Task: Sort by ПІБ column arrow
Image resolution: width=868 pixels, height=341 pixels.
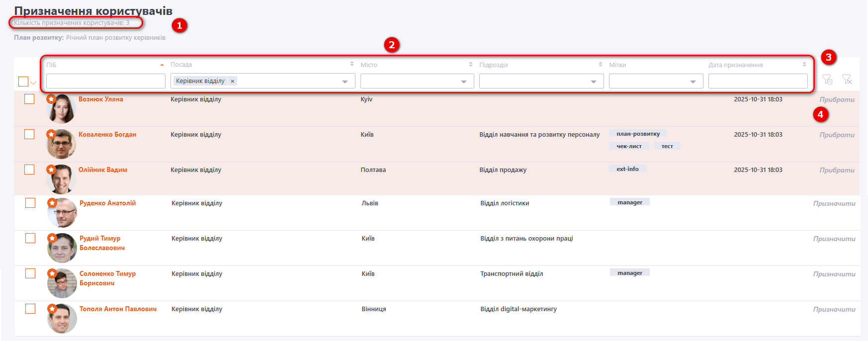Action: point(162,65)
